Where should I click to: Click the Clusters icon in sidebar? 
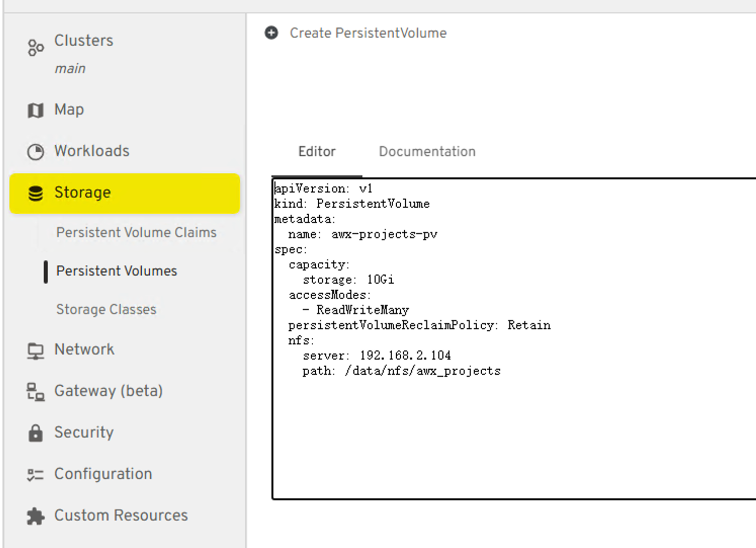[35, 48]
